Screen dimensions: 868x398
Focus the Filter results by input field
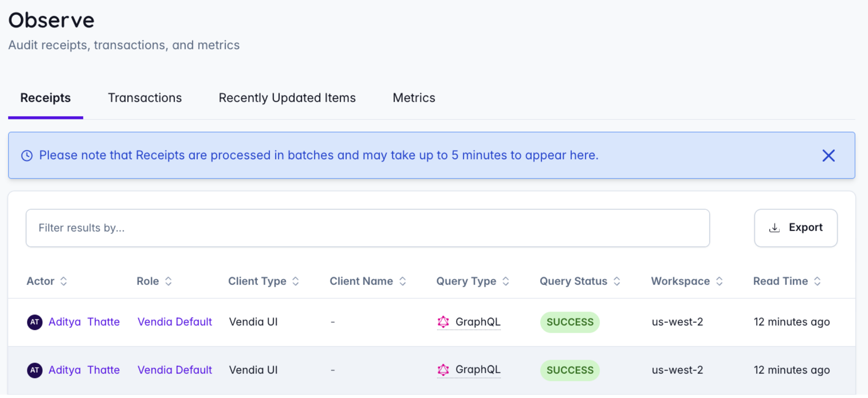tap(367, 228)
